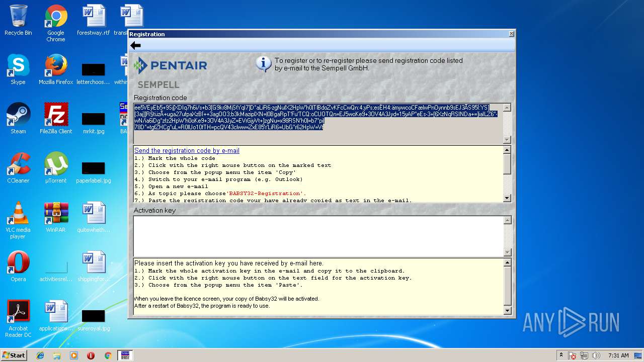
Task: Switch to Babsy32 app taskbar button
Action: [x=125, y=355]
